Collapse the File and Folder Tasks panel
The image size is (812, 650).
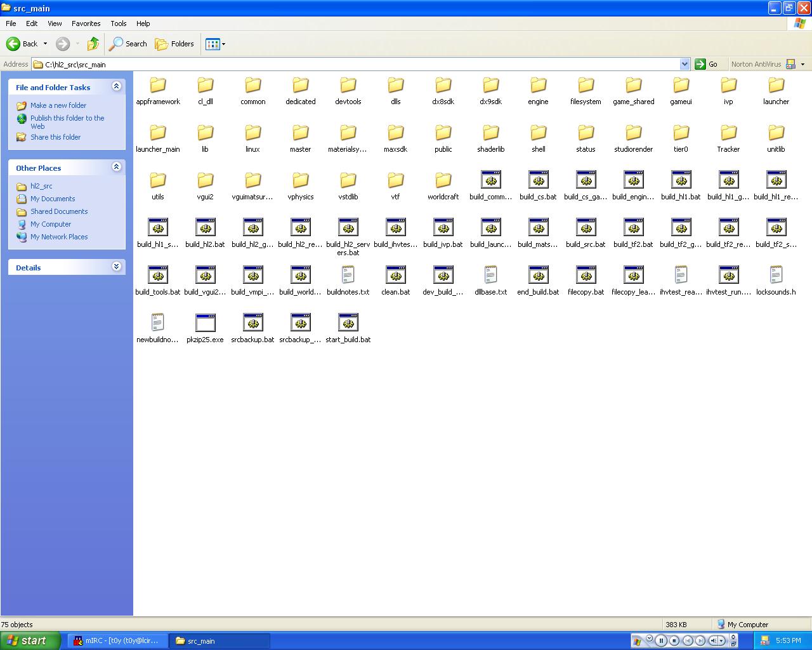pos(116,86)
